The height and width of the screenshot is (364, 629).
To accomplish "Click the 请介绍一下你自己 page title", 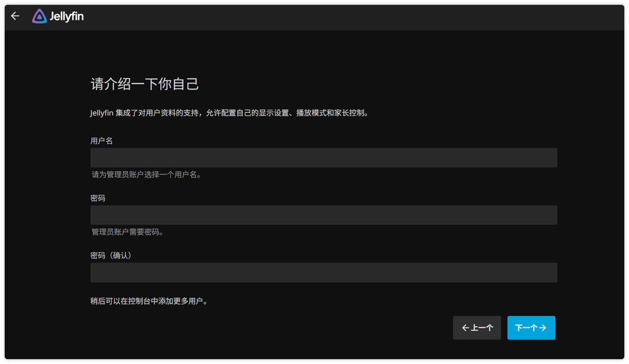I will 144,83.
